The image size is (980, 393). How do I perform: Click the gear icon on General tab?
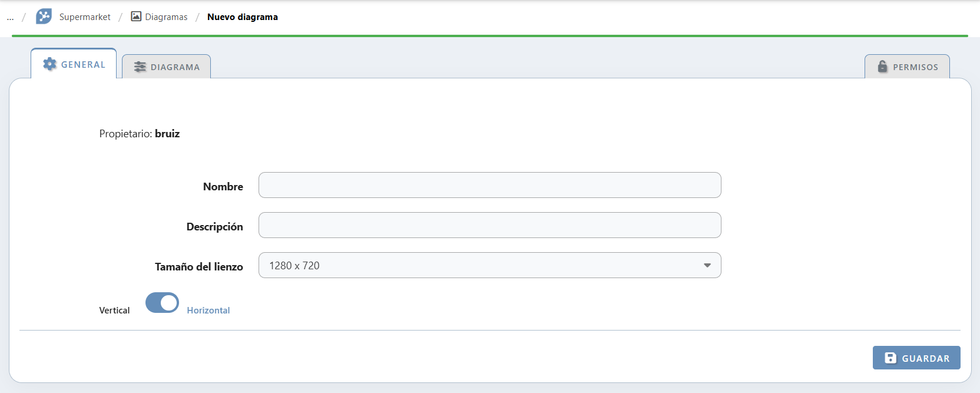(50, 64)
